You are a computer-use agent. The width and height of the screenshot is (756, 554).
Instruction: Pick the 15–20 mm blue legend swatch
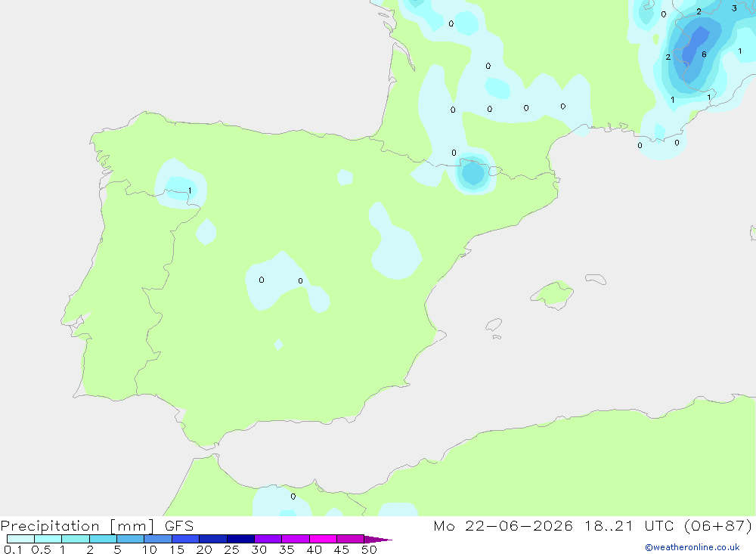pos(186,539)
